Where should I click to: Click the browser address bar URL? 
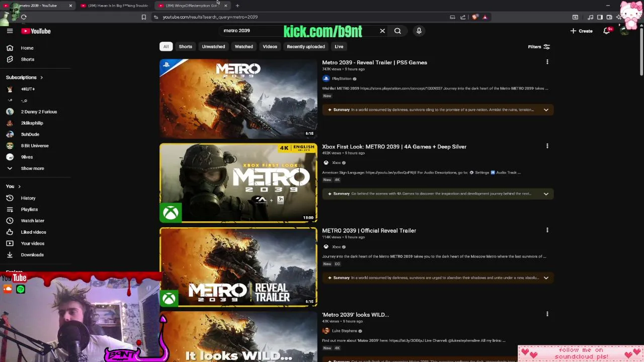point(210,17)
